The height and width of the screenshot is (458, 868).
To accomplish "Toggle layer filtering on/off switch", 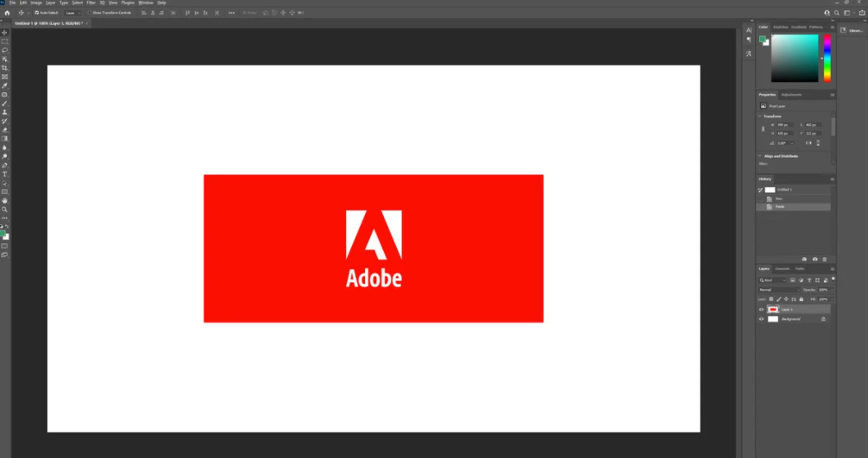I will [833, 279].
